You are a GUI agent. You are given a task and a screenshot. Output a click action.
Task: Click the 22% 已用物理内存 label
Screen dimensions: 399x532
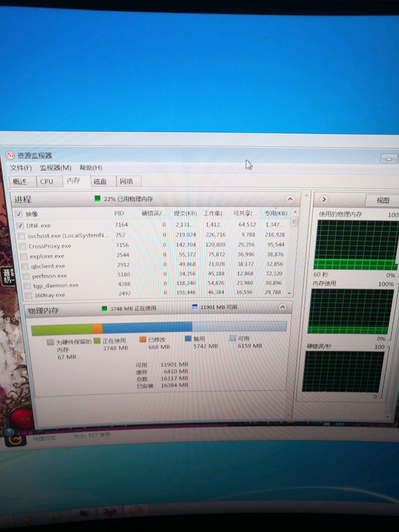128,199
